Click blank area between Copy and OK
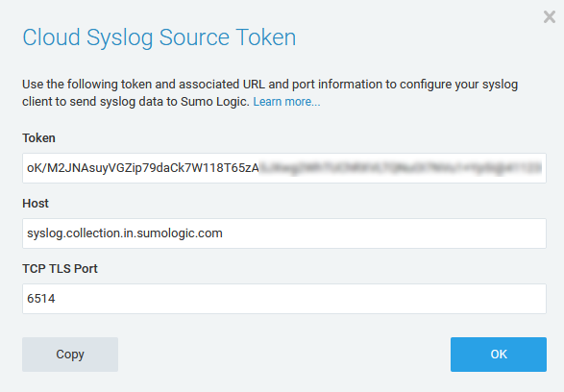This screenshot has height=392, width=564. click(284, 355)
